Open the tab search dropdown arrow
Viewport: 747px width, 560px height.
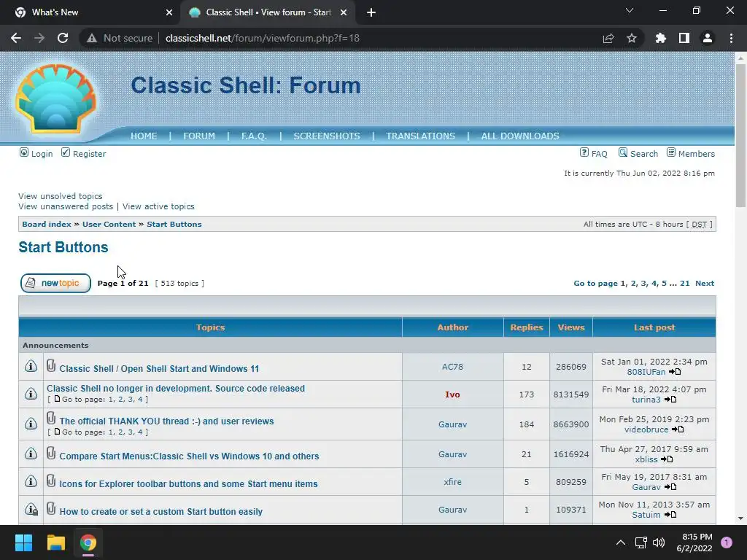(630, 10)
